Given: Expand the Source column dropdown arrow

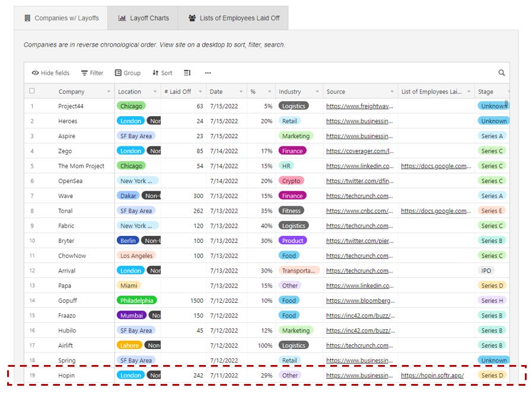Looking at the screenshot, I should [392, 91].
